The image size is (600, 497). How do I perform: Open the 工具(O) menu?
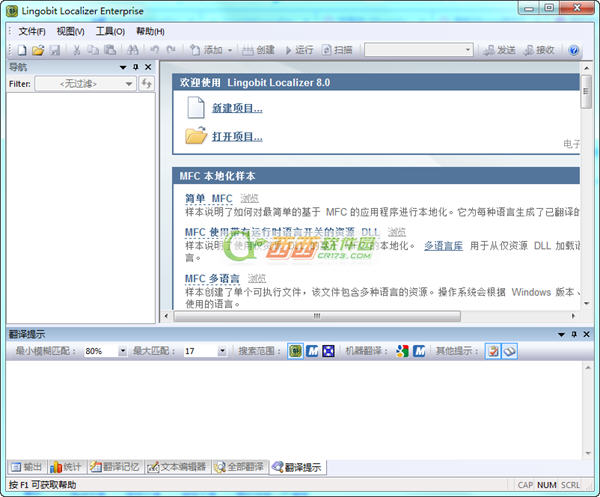tap(110, 31)
